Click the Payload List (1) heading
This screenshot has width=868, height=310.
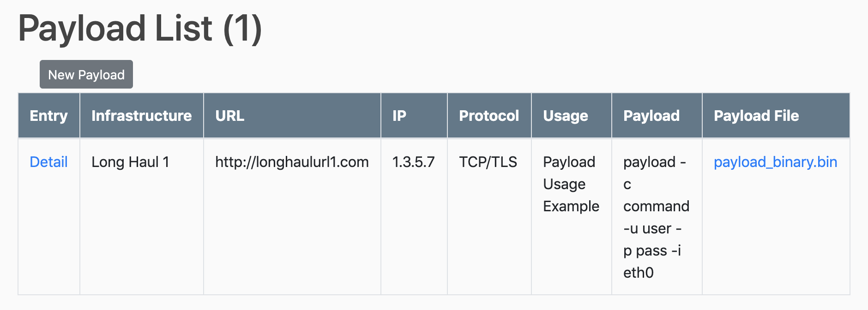click(x=140, y=29)
